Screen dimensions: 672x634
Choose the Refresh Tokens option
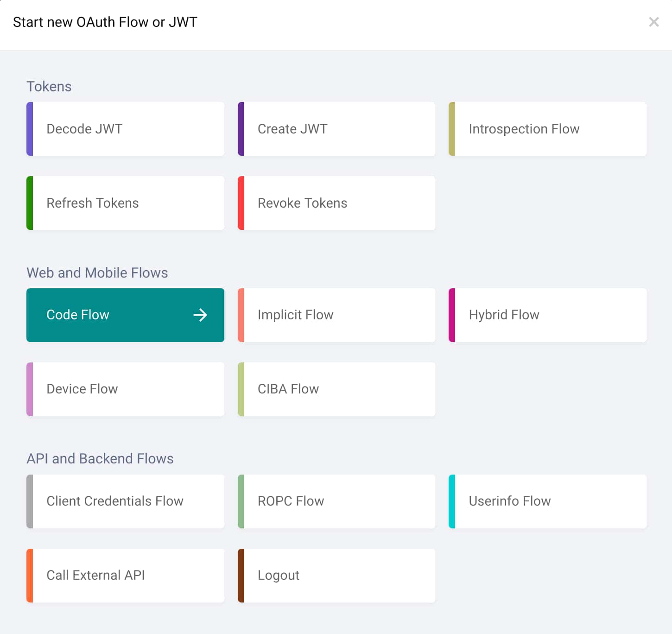point(125,203)
